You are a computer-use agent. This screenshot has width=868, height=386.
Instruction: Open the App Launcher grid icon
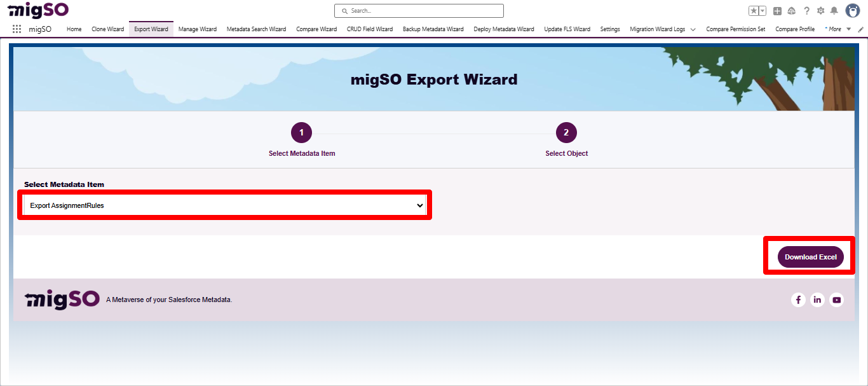[17, 29]
